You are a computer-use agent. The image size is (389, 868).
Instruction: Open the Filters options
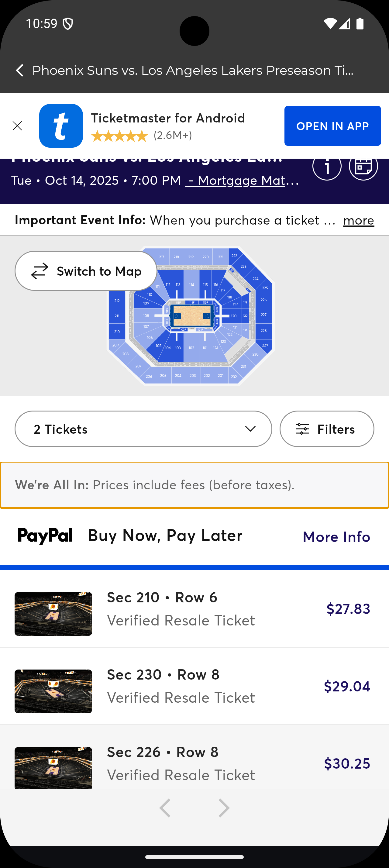tap(326, 429)
